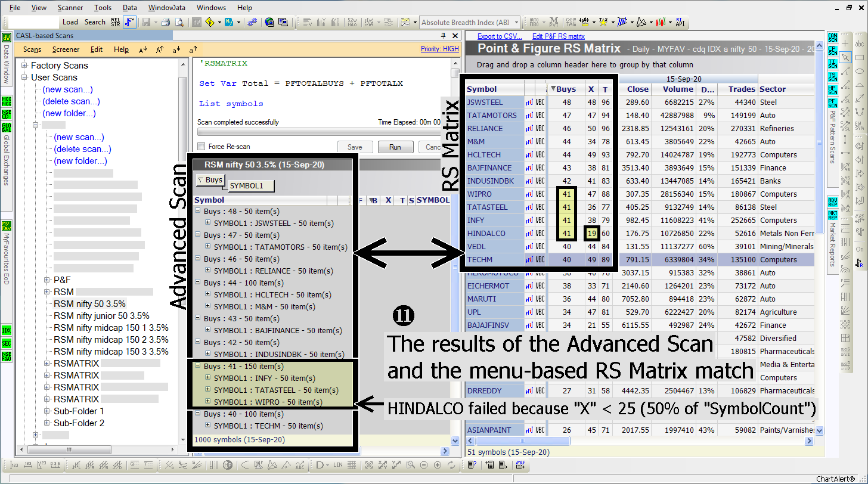Pin the CASL-based Scans panel
Viewport: 868px width, 484px height.
pos(443,36)
